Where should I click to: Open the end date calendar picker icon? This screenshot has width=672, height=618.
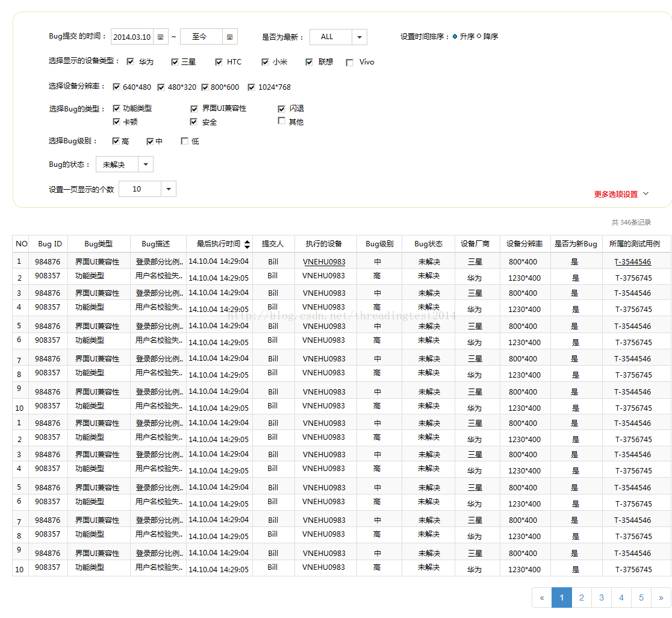(229, 37)
